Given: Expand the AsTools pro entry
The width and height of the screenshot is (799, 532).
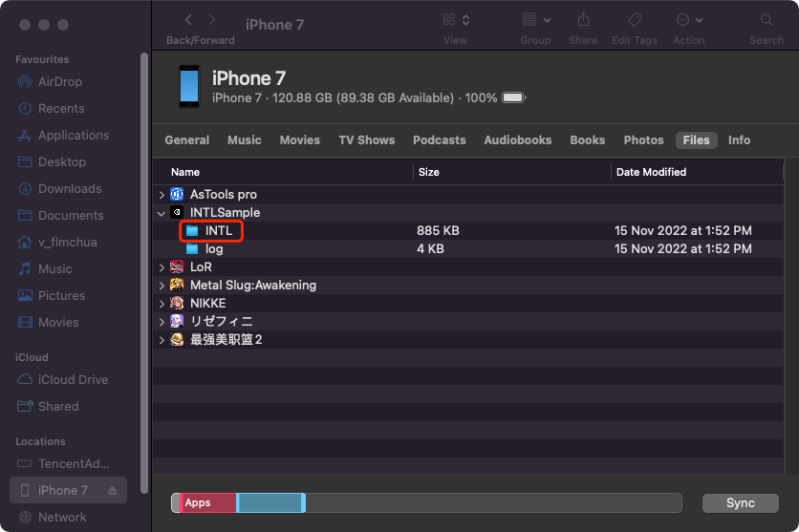Looking at the screenshot, I should tap(162, 195).
